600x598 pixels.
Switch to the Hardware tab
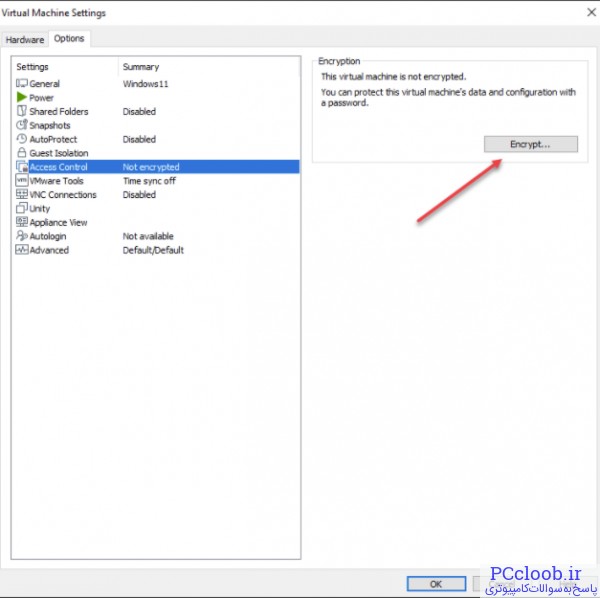point(25,40)
